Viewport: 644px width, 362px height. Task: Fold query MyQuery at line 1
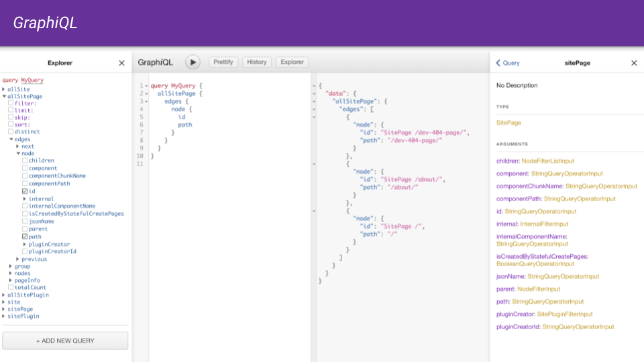[146, 86]
